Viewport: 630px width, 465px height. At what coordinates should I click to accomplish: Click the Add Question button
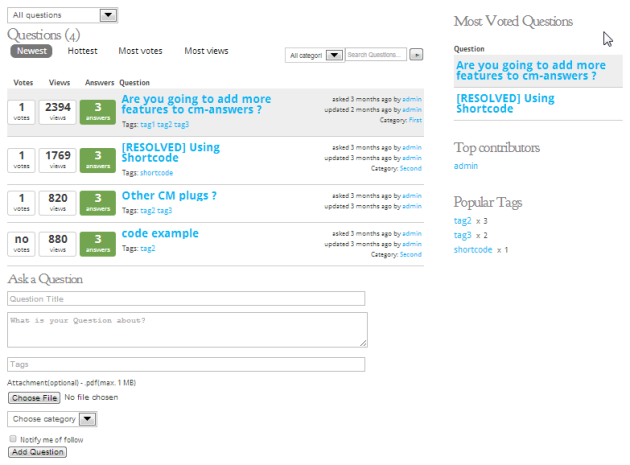click(37, 452)
